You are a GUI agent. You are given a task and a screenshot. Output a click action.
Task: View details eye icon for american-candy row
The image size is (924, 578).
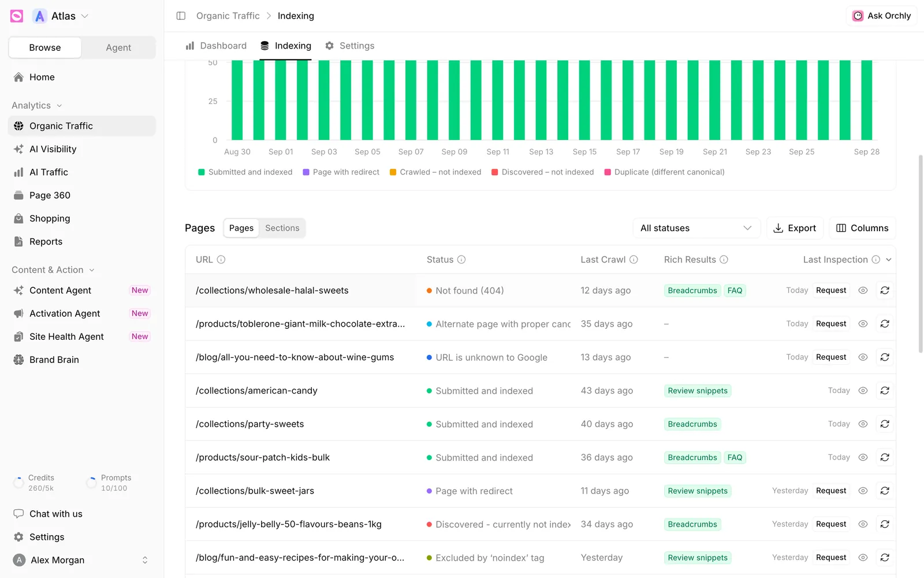863,391
